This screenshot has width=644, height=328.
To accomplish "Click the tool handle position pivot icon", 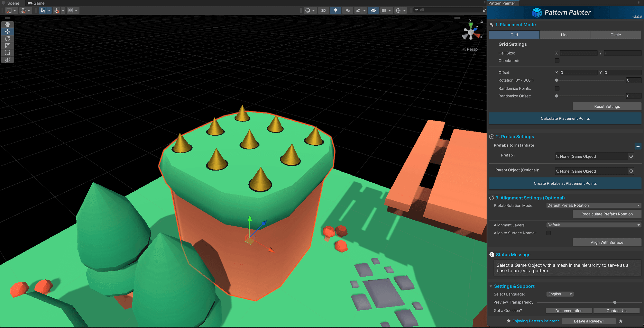I will click(x=9, y=10).
